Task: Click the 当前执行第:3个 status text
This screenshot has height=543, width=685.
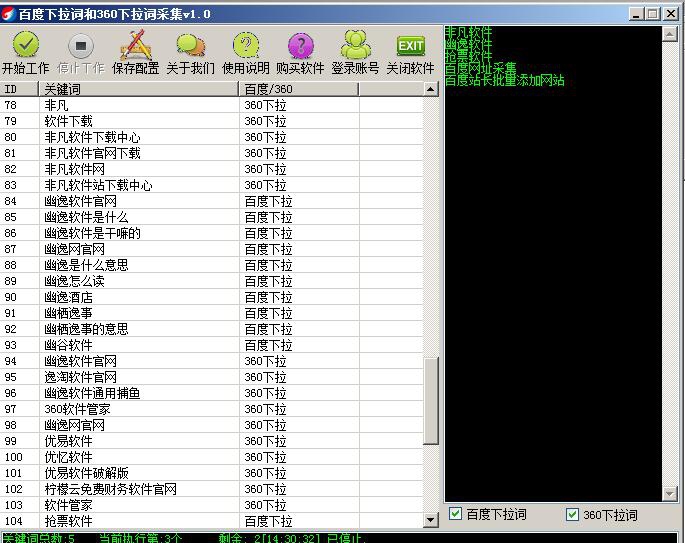Action: pos(140,538)
